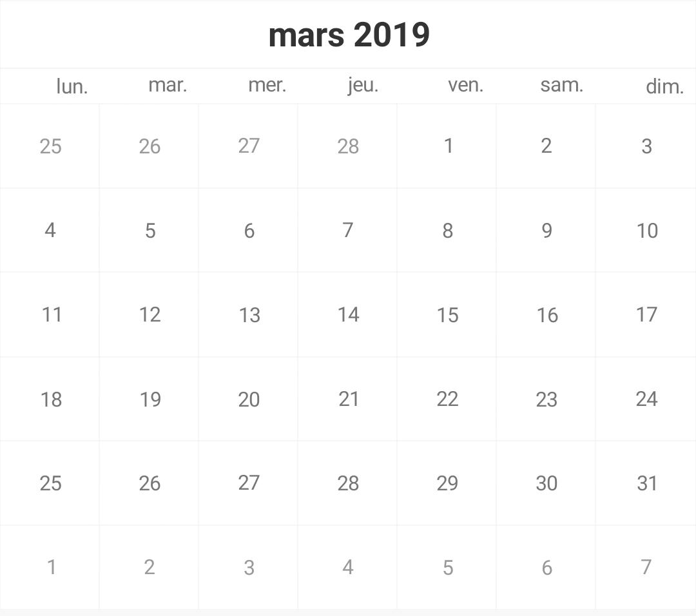Pick day 17 in the dim. column
The height and width of the screenshot is (616, 696).
pyautogui.click(x=646, y=314)
